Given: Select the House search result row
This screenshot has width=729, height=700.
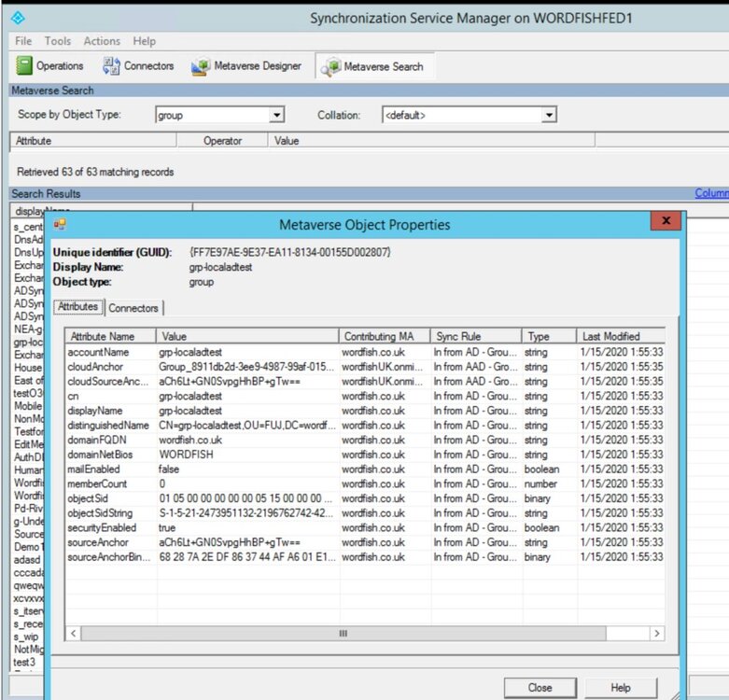Looking at the screenshot, I should pyautogui.click(x=28, y=368).
